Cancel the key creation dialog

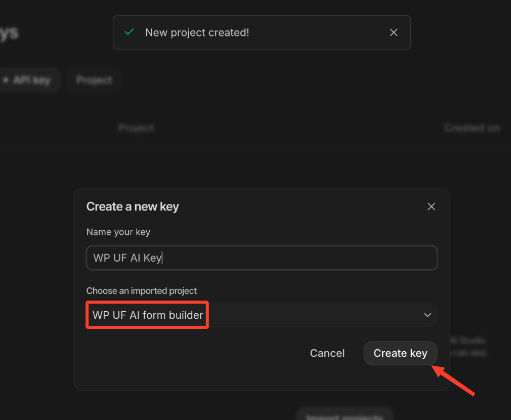[x=327, y=353]
